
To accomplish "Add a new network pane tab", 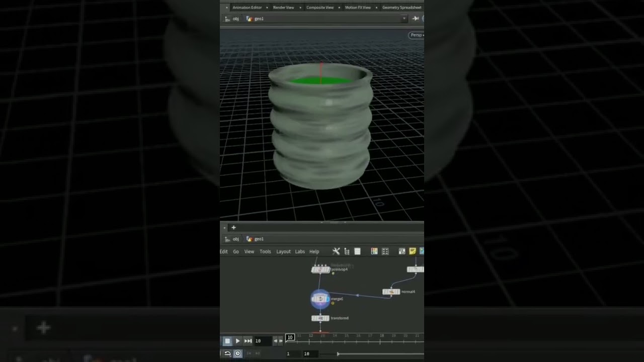I will tap(233, 228).
